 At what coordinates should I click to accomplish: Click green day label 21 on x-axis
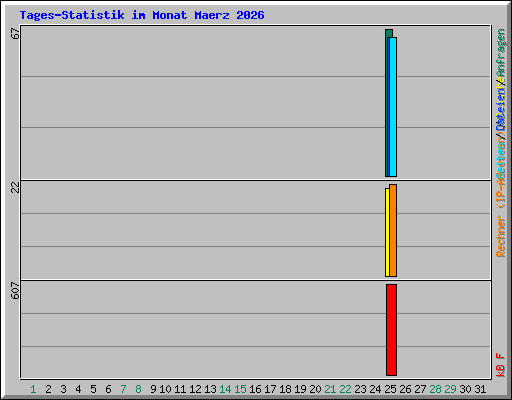(x=330, y=389)
